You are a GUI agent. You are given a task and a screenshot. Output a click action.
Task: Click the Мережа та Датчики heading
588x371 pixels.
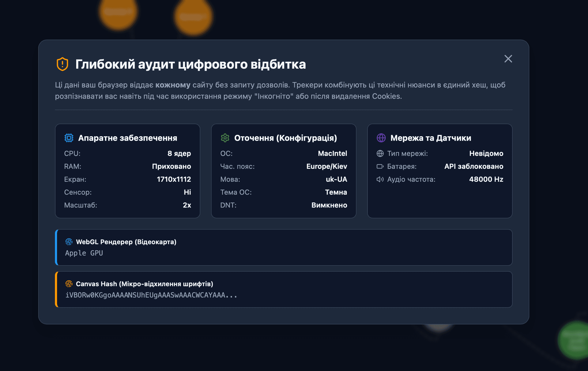(x=431, y=138)
